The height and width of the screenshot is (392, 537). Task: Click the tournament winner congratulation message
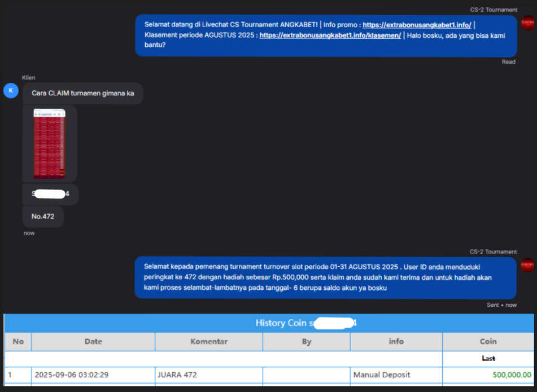(325, 278)
